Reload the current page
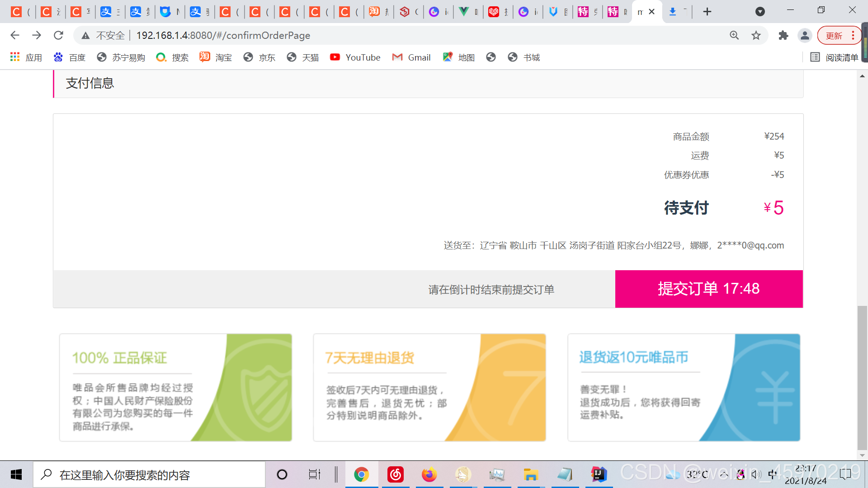Screen dimensions: 868x488 pos(58,35)
